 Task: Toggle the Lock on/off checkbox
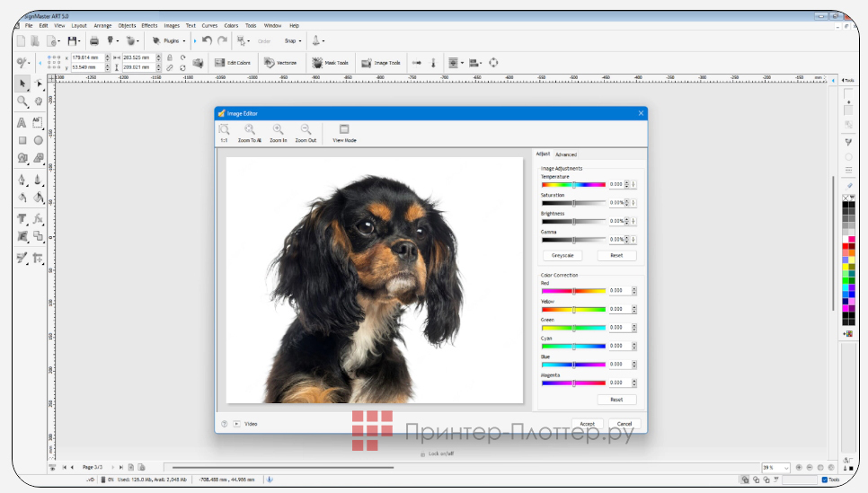click(422, 454)
